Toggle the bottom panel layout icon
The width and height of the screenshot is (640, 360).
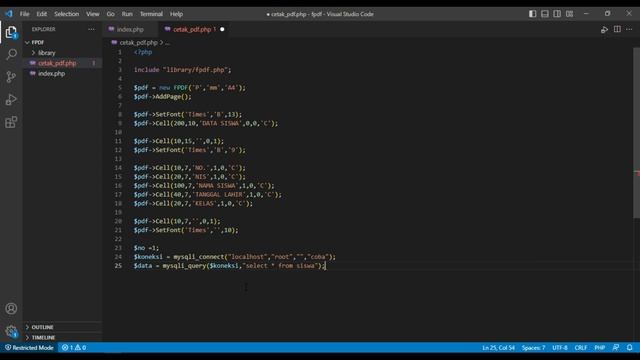pyautogui.click(x=544, y=14)
